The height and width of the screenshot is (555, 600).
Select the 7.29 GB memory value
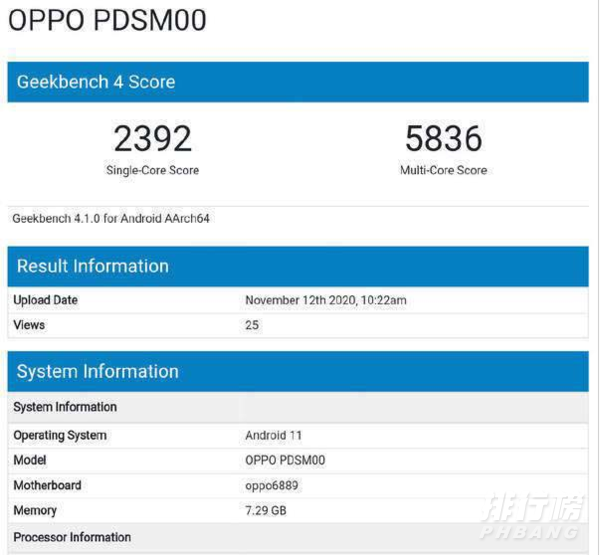[x=266, y=511]
